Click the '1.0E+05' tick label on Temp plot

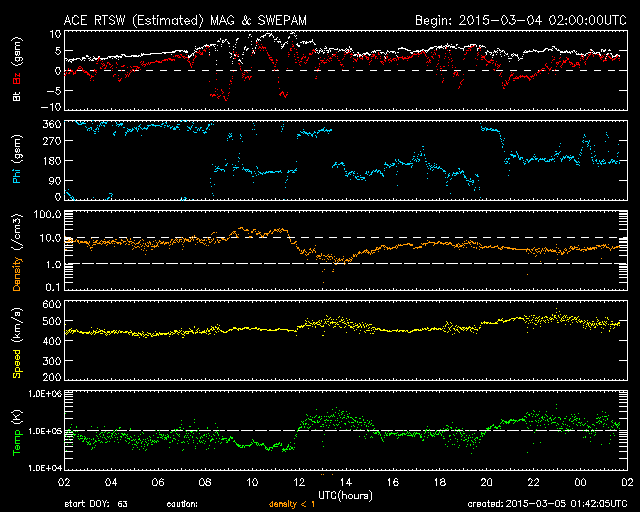[x=45, y=431]
